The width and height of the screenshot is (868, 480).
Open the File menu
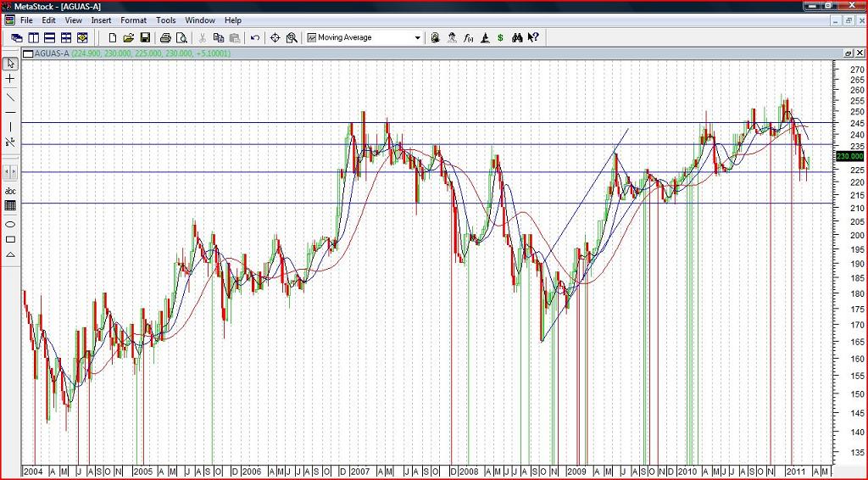pos(26,20)
